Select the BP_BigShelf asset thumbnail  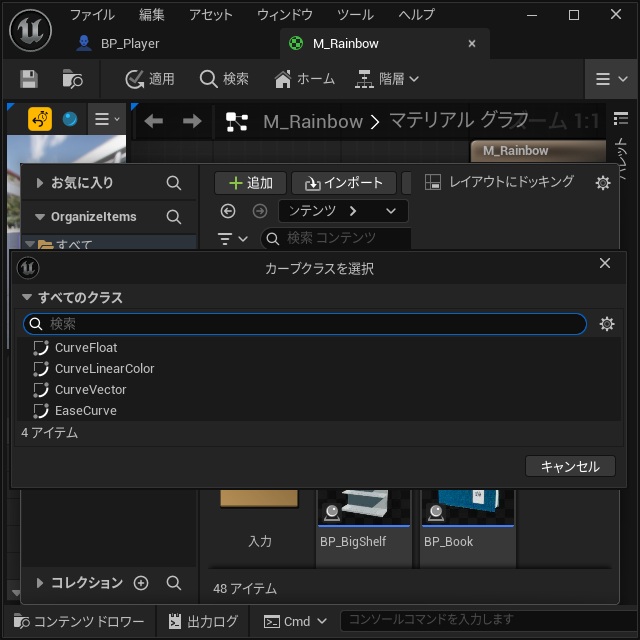[364, 527]
